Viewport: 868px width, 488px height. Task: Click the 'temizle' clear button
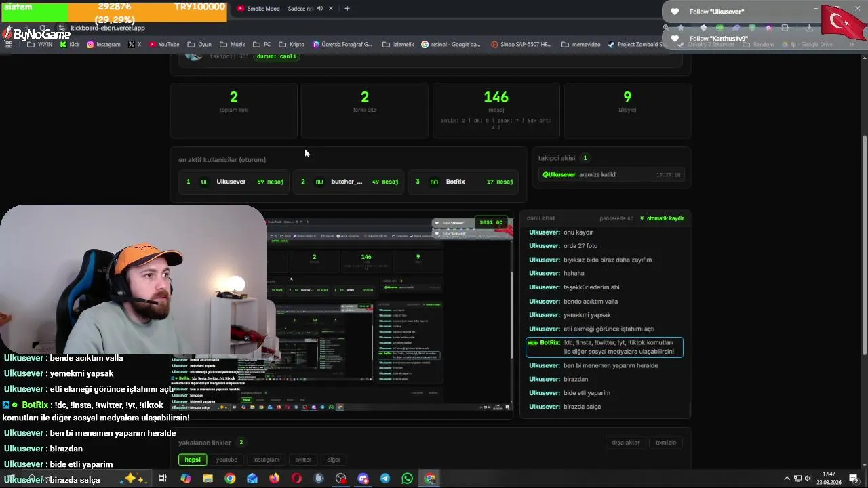point(666,443)
